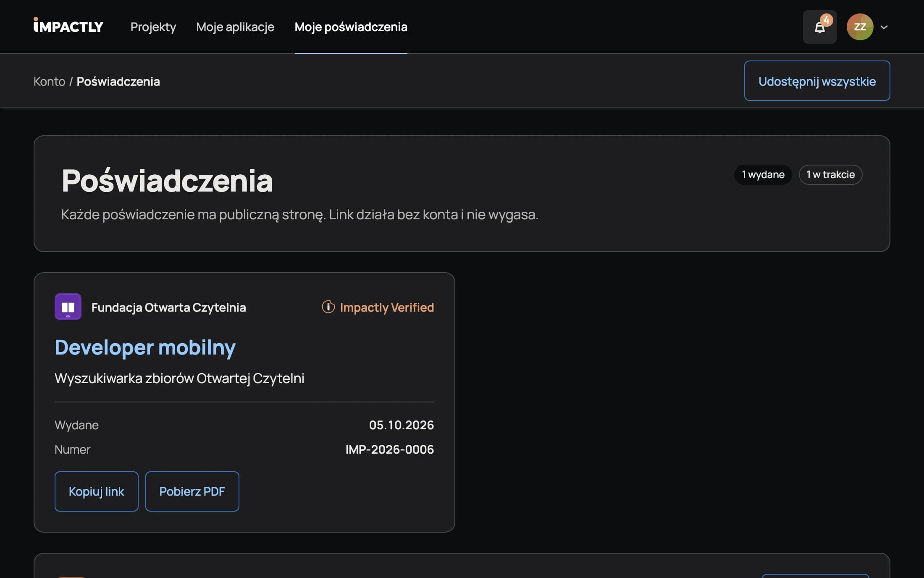Click Pobierz PDF button
The image size is (924, 578).
coord(192,491)
